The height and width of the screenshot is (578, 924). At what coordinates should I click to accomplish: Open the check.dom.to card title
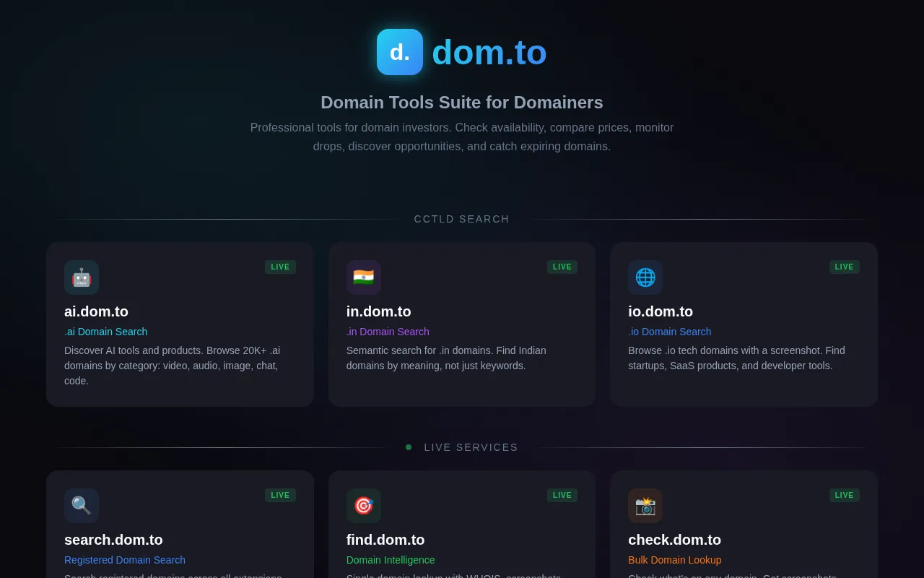(x=675, y=540)
